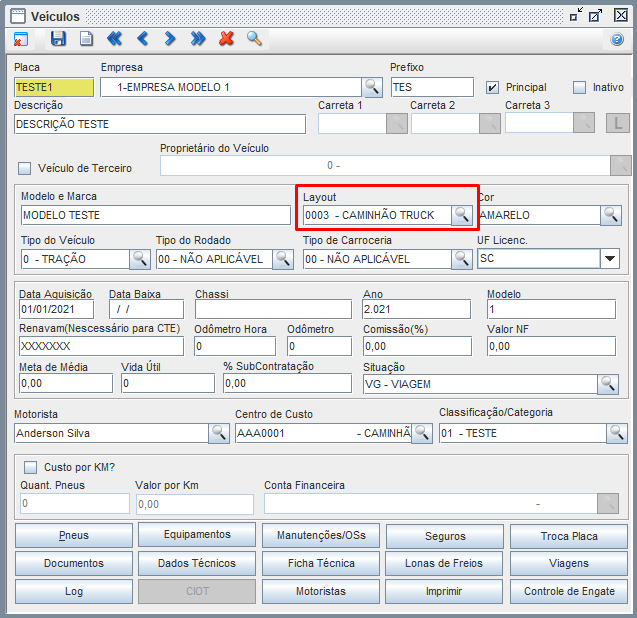Go to next record arrow icon

pyautogui.click(x=170, y=39)
